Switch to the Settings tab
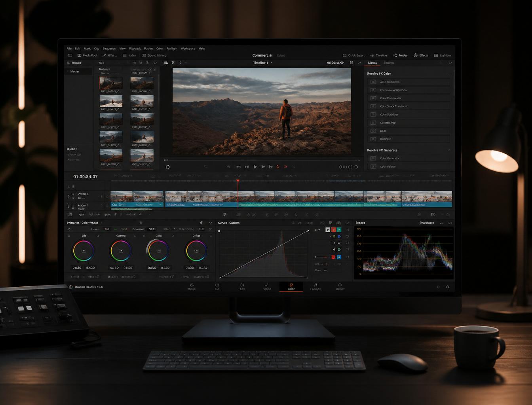Screen dimensions: 532x405 [x=389, y=63]
